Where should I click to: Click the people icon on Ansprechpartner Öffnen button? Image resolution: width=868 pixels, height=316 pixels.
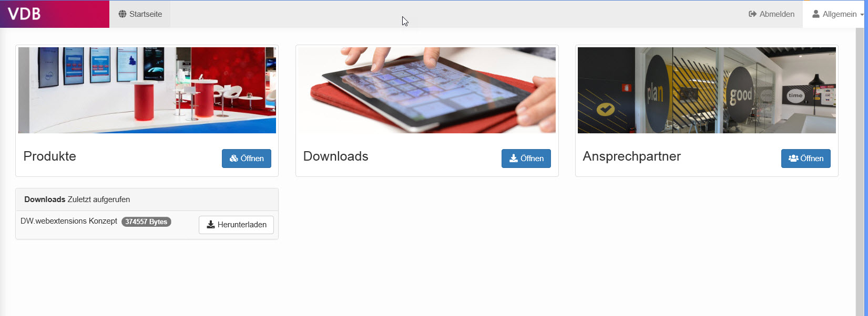[x=793, y=159]
